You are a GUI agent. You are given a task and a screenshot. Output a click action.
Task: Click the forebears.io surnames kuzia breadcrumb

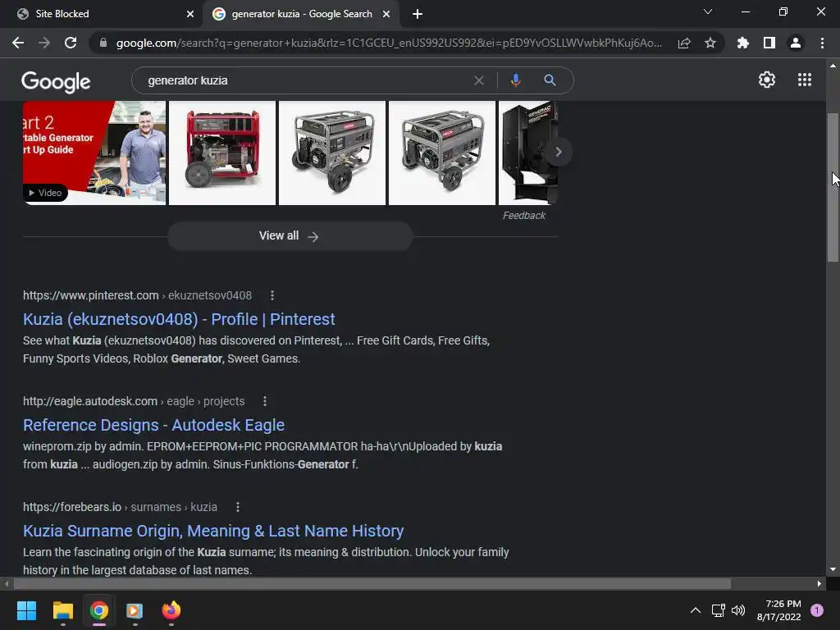pos(120,507)
